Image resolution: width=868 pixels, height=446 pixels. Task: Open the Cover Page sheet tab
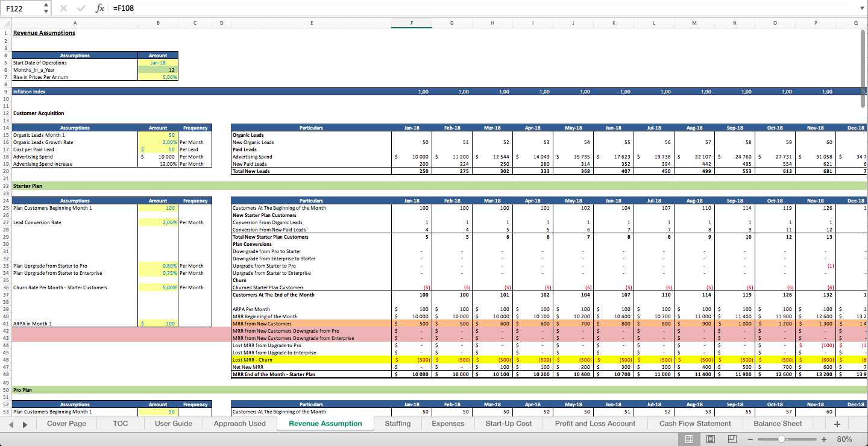66,424
